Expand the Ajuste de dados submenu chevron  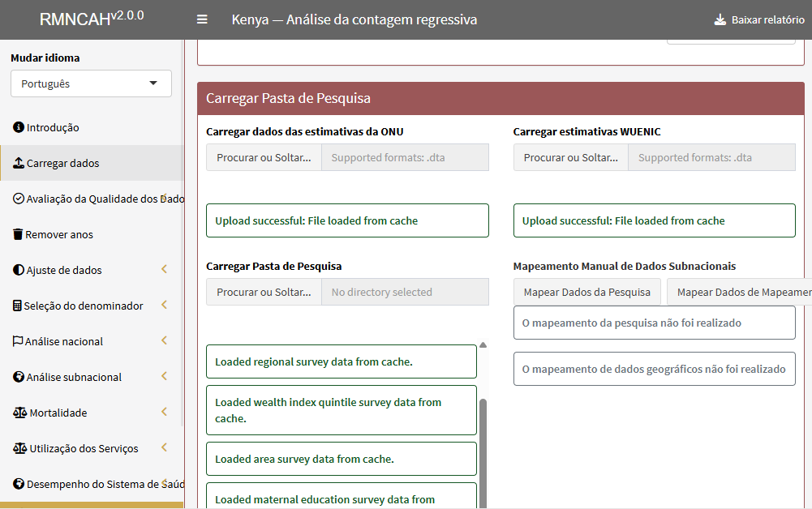(x=164, y=269)
